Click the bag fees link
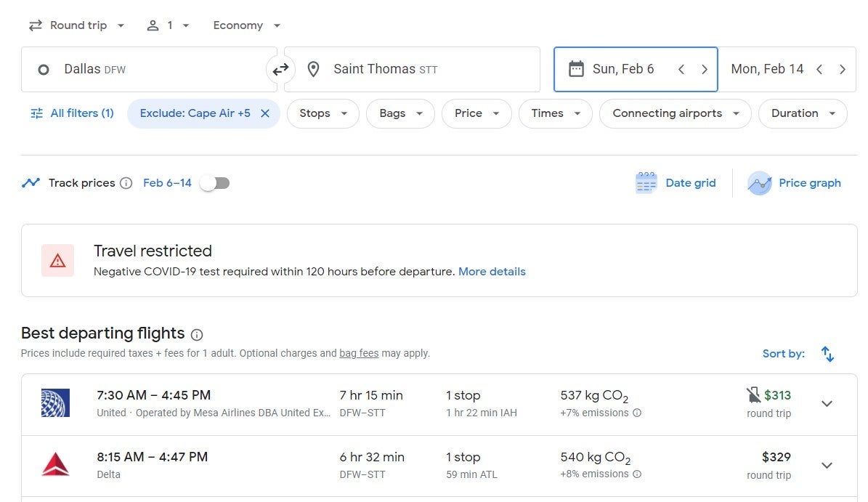The width and height of the screenshot is (868, 502). coord(359,354)
